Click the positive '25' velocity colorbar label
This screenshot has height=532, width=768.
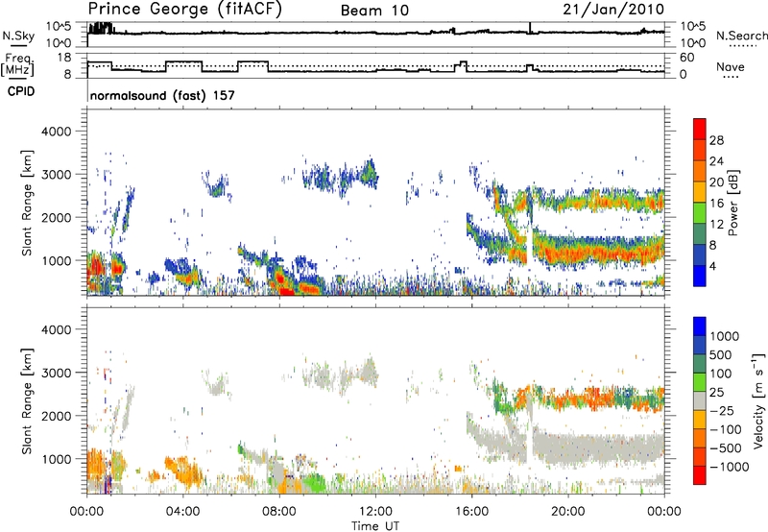(717, 392)
